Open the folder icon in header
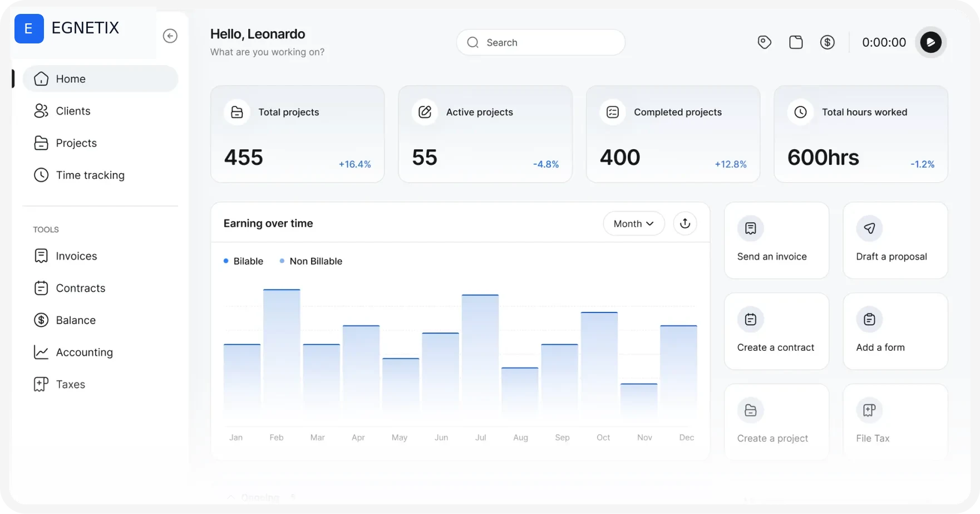This screenshot has width=980, height=514. tap(796, 42)
